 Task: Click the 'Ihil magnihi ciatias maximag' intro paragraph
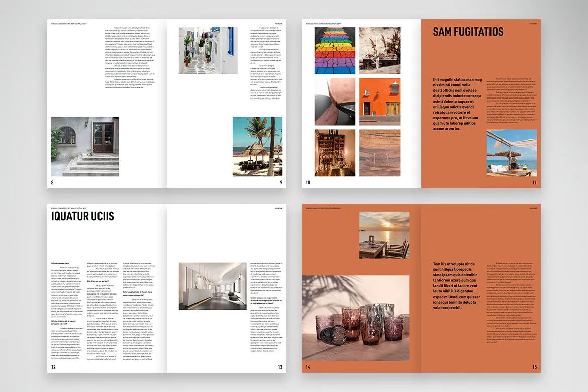click(x=457, y=104)
